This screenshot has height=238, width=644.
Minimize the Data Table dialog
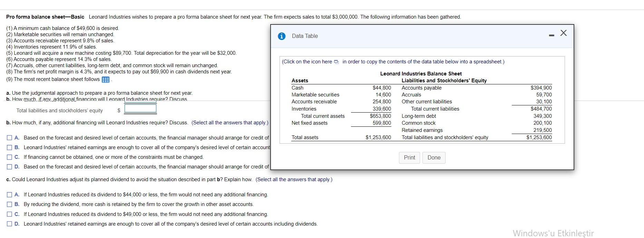(552, 35)
